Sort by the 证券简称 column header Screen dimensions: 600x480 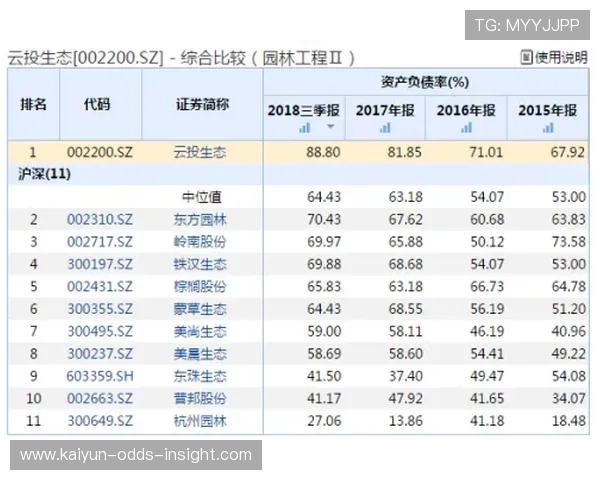[202, 104]
